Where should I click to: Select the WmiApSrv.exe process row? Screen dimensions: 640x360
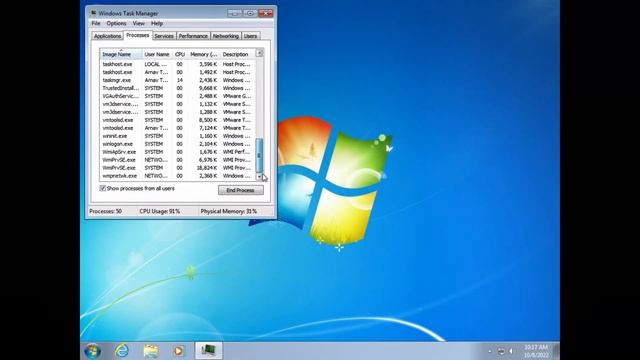click(177, 152)
